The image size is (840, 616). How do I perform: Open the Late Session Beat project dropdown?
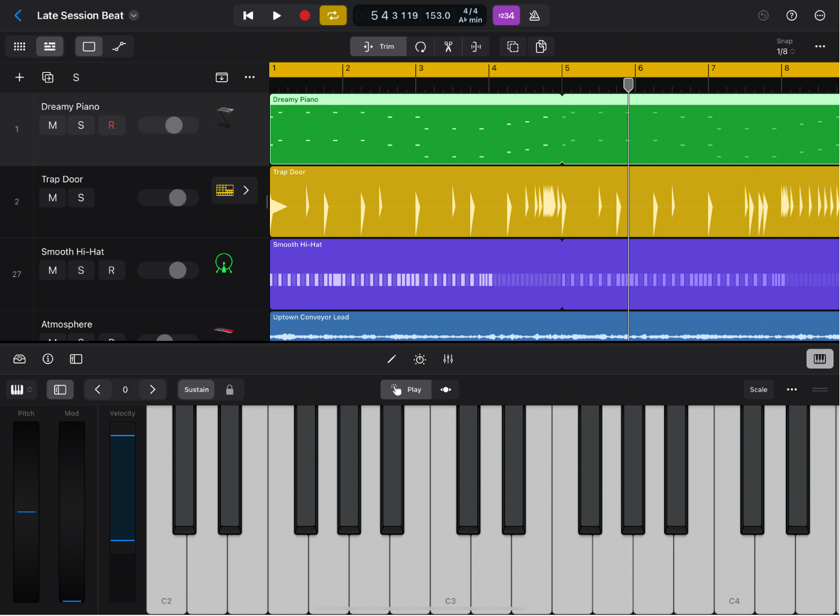click(133, 15)
